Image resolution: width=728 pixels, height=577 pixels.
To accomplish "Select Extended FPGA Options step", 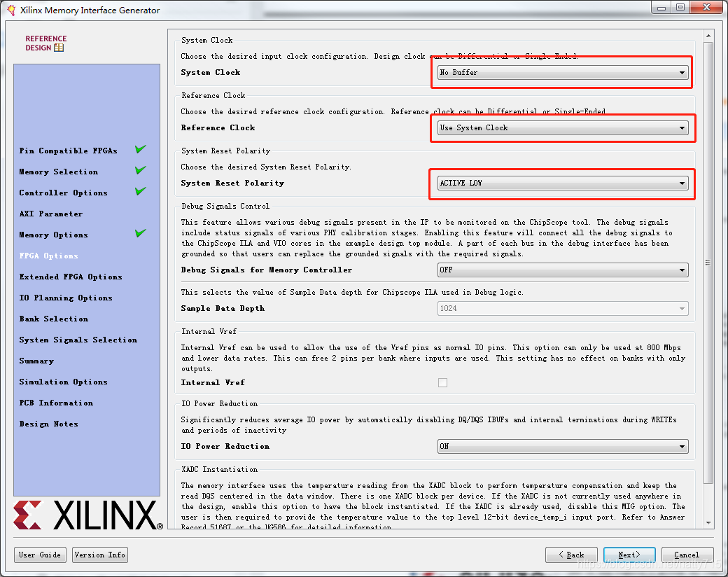I will pos(71,277).
